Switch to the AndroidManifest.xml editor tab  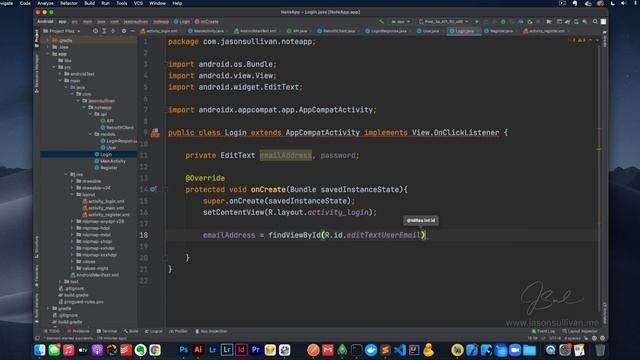coord(257,31)
